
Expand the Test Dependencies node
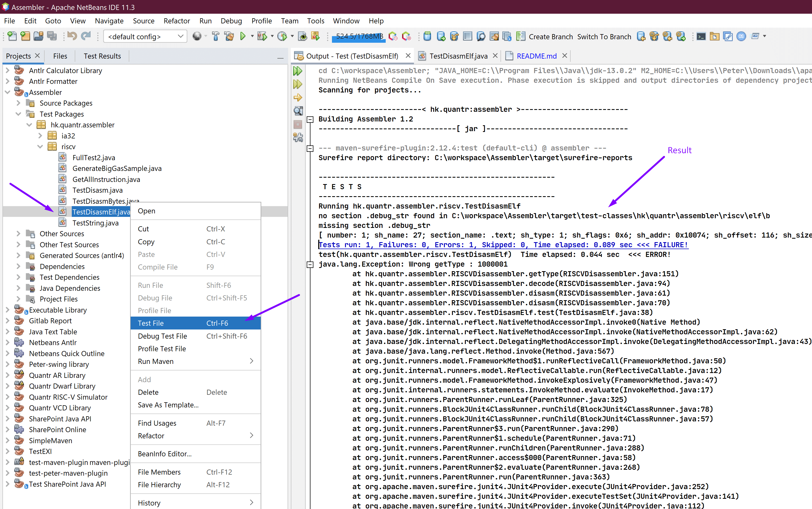(x=19, y=277)
